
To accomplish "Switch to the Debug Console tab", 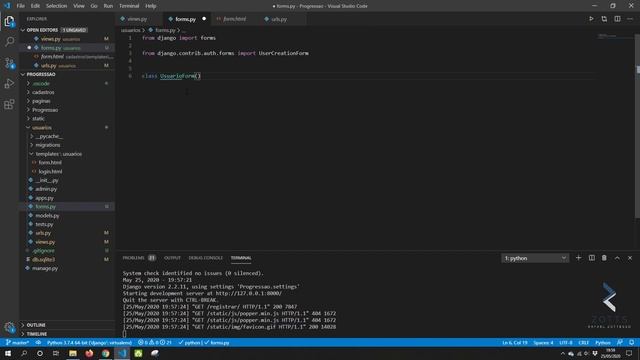I will [205, 258].
